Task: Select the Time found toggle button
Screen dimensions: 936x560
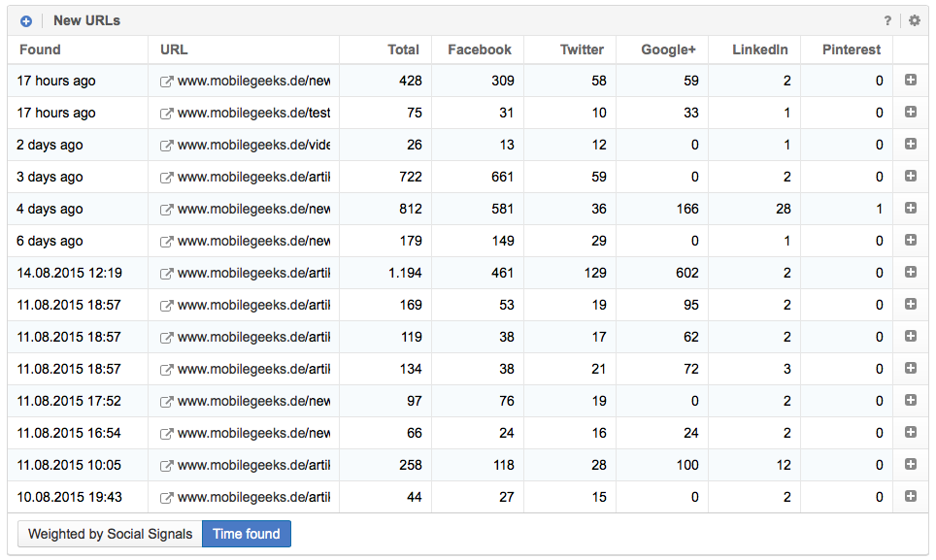Action: click(247, 534)
